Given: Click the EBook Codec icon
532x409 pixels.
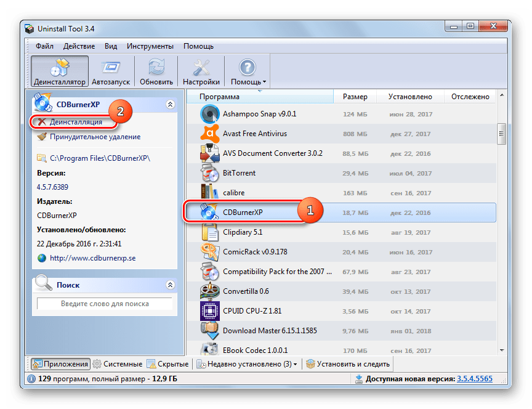Looking at the screenshot, I should (x=210, y=349).
